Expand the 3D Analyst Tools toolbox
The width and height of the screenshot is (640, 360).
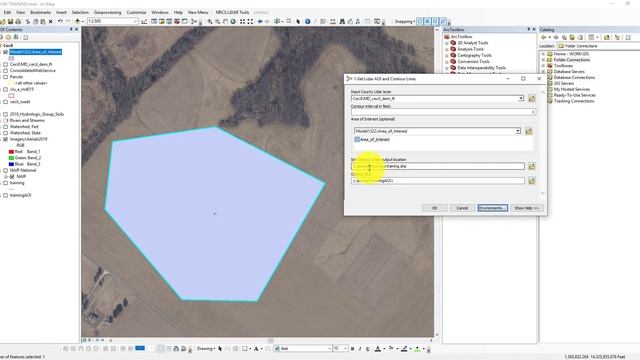pyautogui.click(x=447, y=43)
